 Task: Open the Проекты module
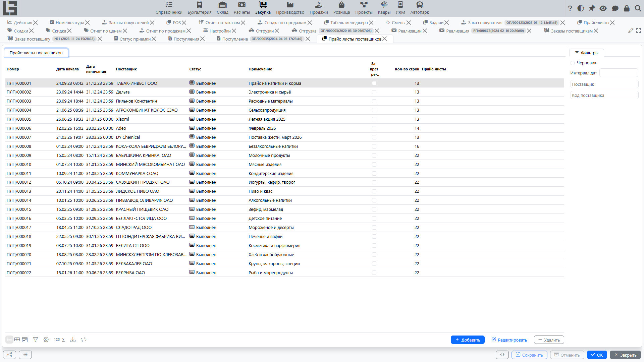coord(364,8)
